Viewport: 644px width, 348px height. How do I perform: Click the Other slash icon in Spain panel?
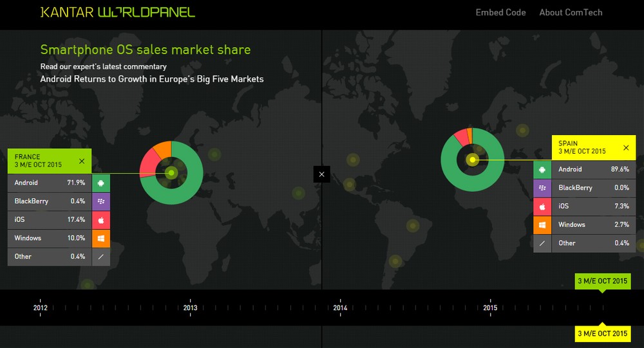542,243
